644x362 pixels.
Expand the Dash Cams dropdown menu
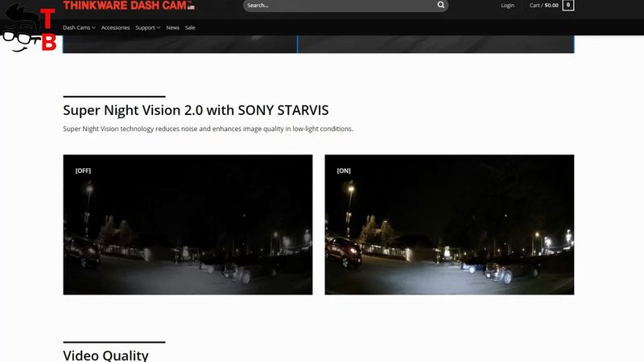[x=79, y=27]
